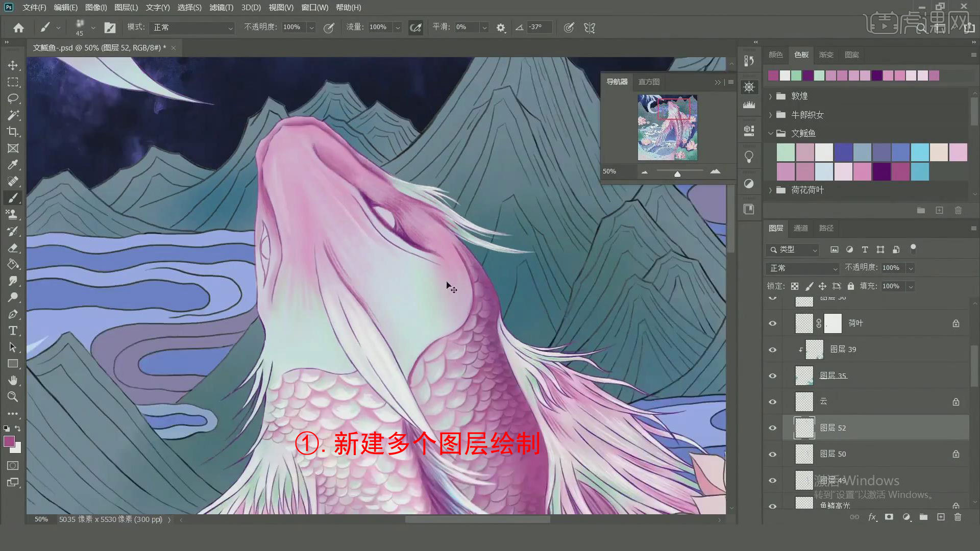Expand the 牛郎织女 swatch folder
Viewport: 980px width, 551px height.
pyautogui.click(x=770, y=115)
